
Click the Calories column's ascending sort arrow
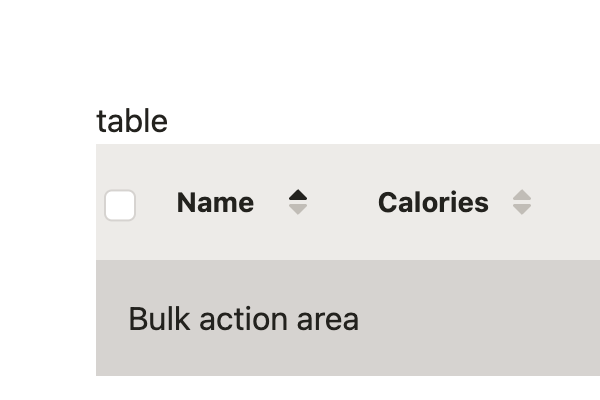[x=522, y=195]
